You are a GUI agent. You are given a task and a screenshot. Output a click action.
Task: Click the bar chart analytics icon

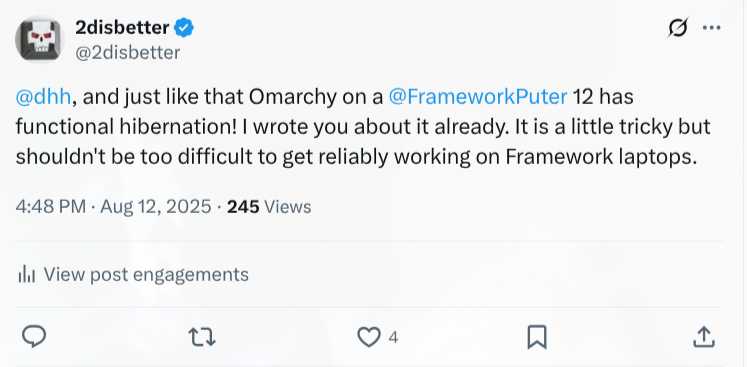tap(26, 275)
